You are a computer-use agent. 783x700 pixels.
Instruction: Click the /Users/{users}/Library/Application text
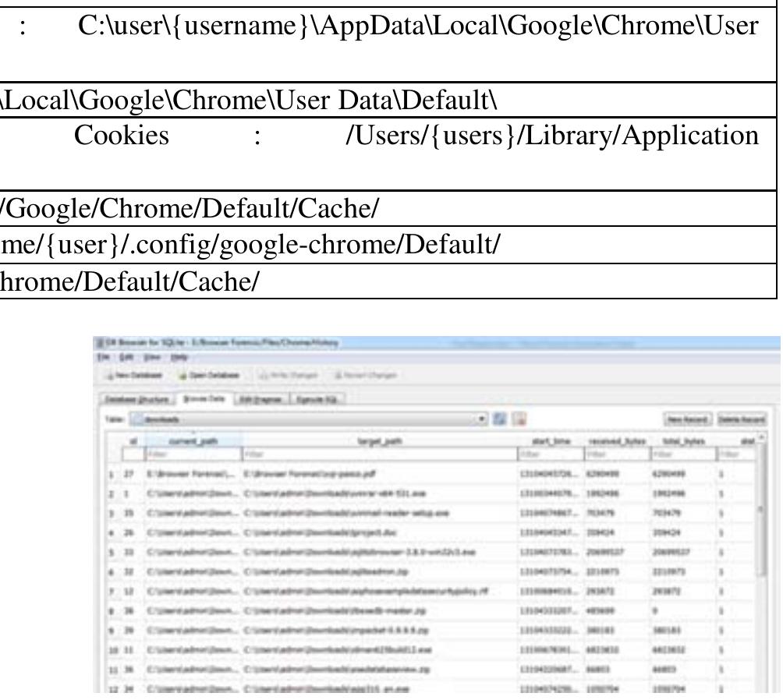coord(552,136)
